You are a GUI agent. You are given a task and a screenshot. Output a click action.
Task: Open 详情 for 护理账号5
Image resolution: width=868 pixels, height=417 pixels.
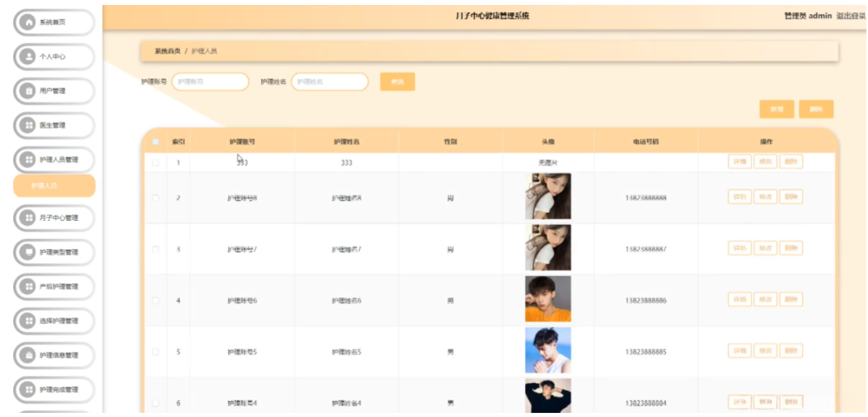(739, 351)
